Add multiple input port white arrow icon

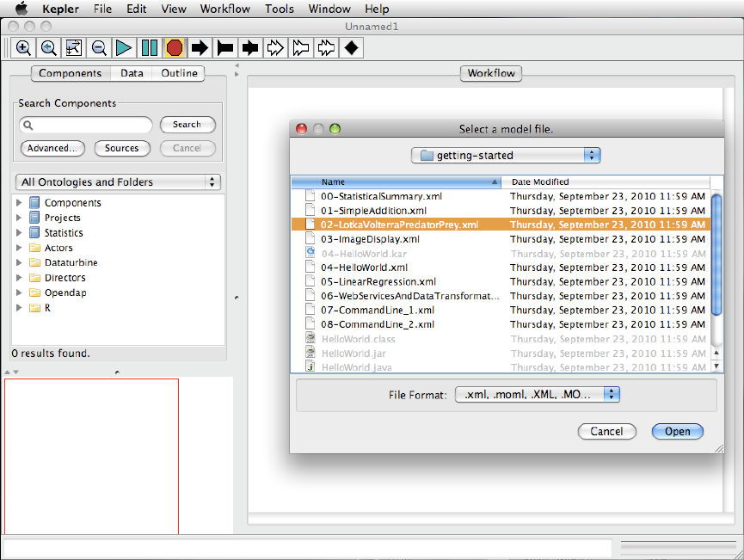tap(275, 48)
